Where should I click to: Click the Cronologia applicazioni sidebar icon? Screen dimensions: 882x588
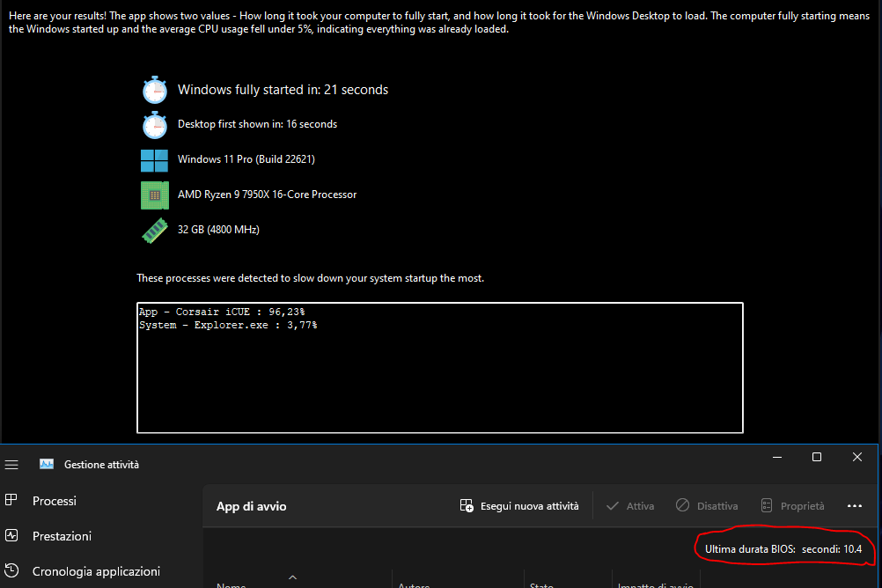pos(11,570)
